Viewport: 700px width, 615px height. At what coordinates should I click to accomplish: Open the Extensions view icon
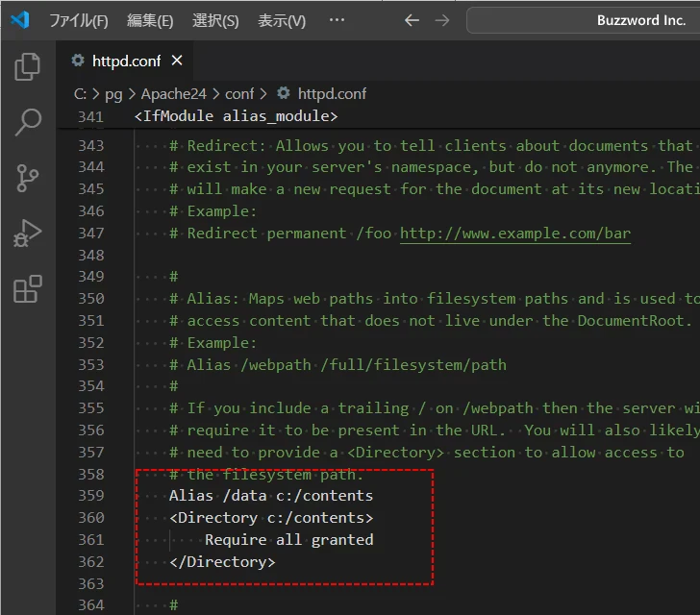28,289
